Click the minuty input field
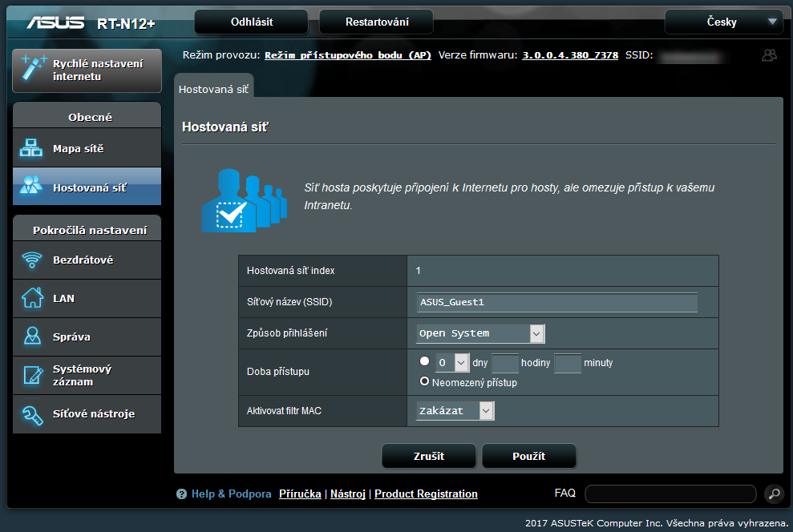 coord(568,363)
